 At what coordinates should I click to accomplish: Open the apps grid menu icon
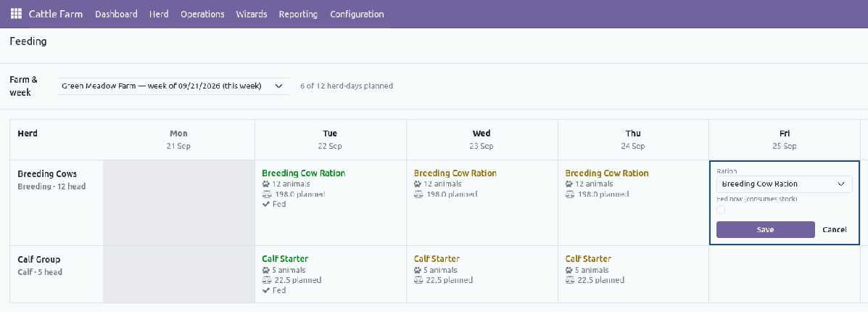point(16,14)
